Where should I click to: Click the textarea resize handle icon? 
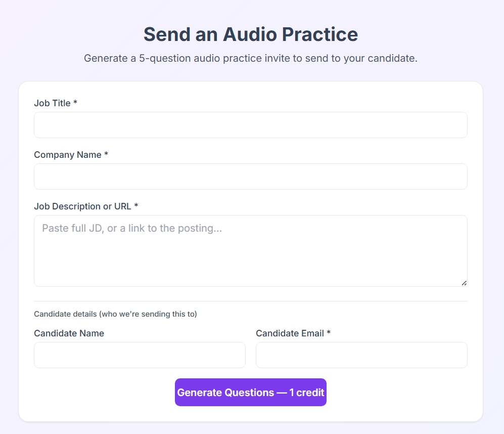pos(464,283)
